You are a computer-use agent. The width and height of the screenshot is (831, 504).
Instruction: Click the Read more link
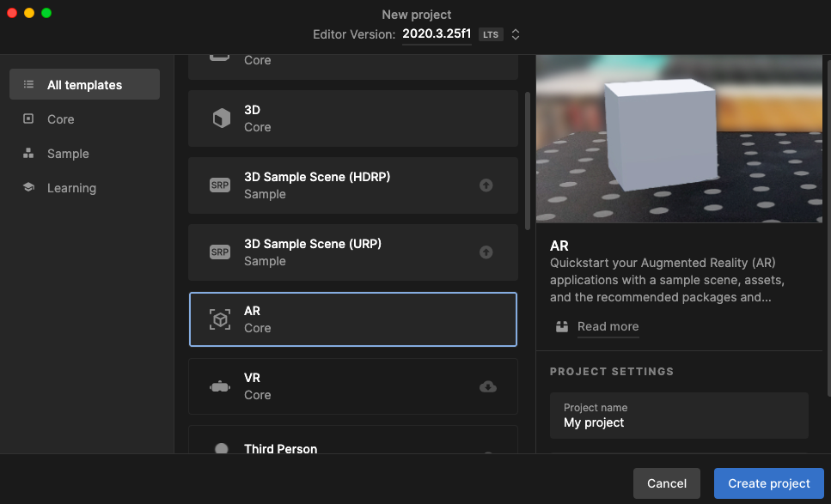coord(608,326)
